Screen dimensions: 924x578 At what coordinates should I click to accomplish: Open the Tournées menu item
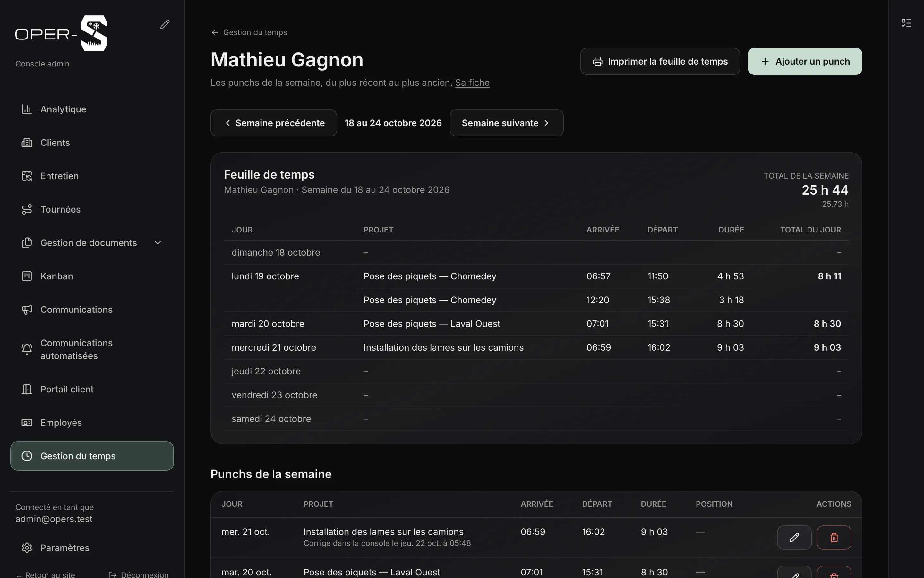click(92, 209)
